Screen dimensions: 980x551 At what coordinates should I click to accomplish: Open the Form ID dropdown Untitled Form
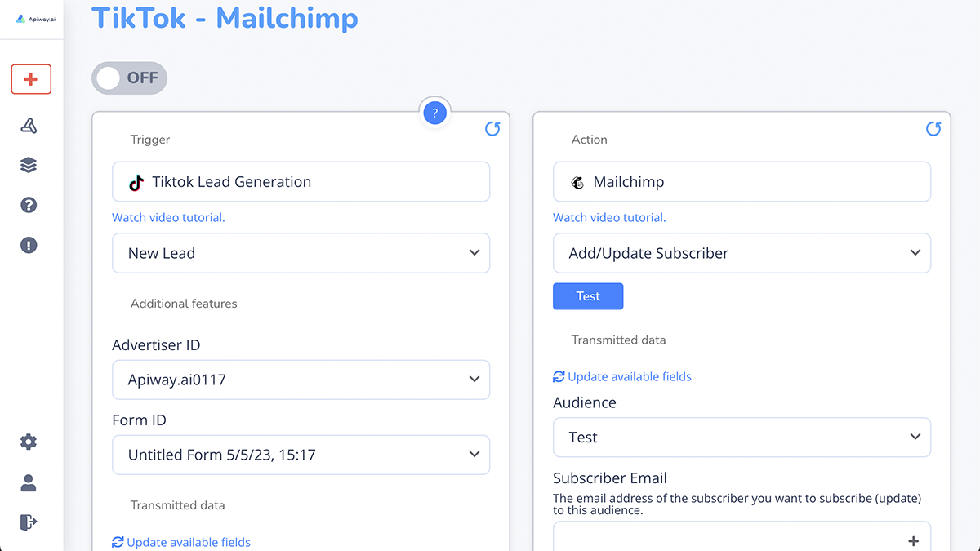pos(301,455)
